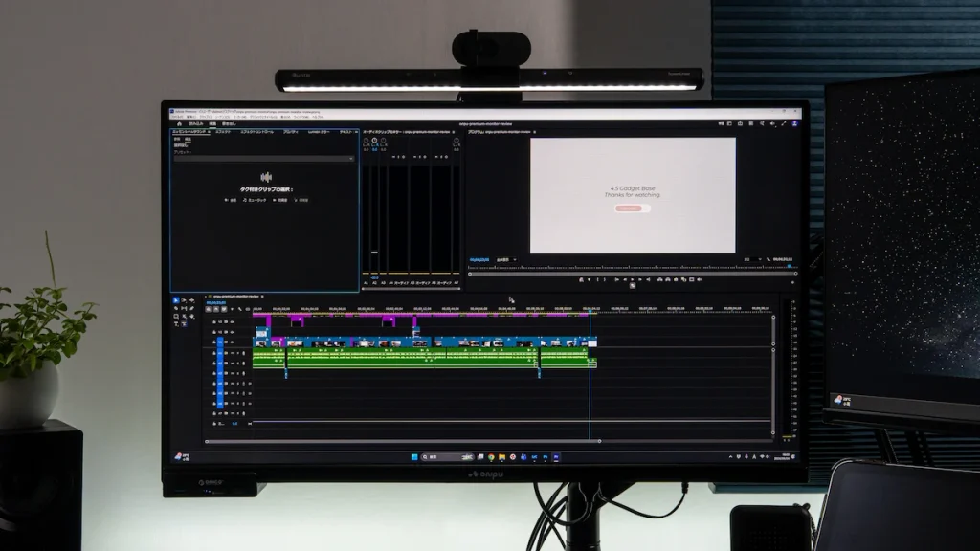Lock the V3 video track
Image resolution: width=980 pixels, height=551 pixels.
[214, 321]
